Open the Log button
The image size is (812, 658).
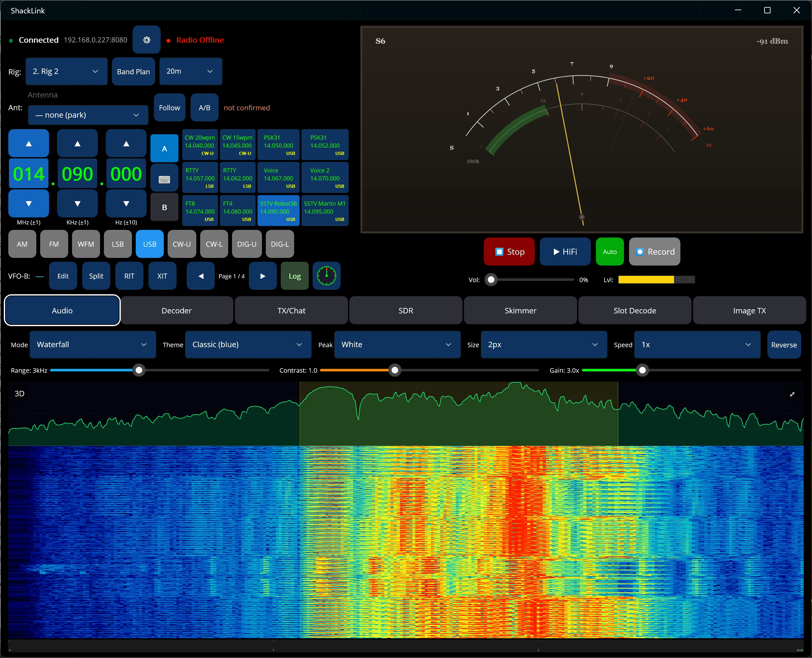click(295, 276)
